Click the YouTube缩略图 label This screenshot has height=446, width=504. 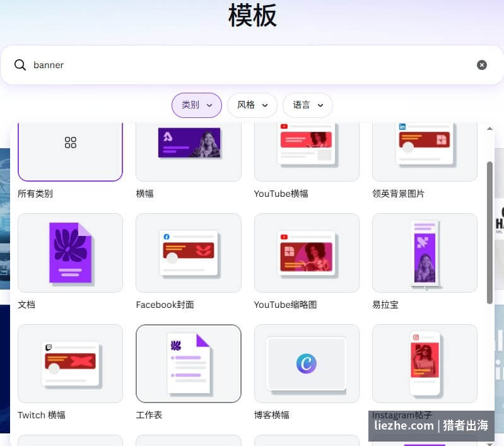tap(285, 305)
